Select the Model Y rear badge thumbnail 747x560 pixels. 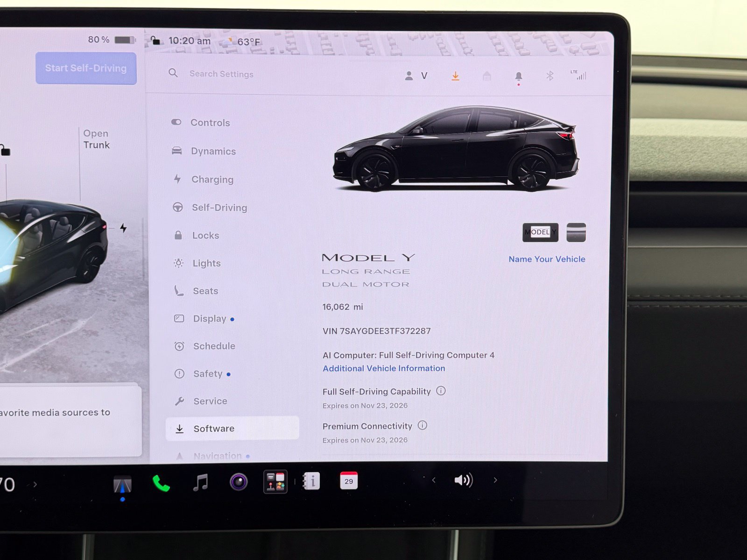tap(540, 232)
